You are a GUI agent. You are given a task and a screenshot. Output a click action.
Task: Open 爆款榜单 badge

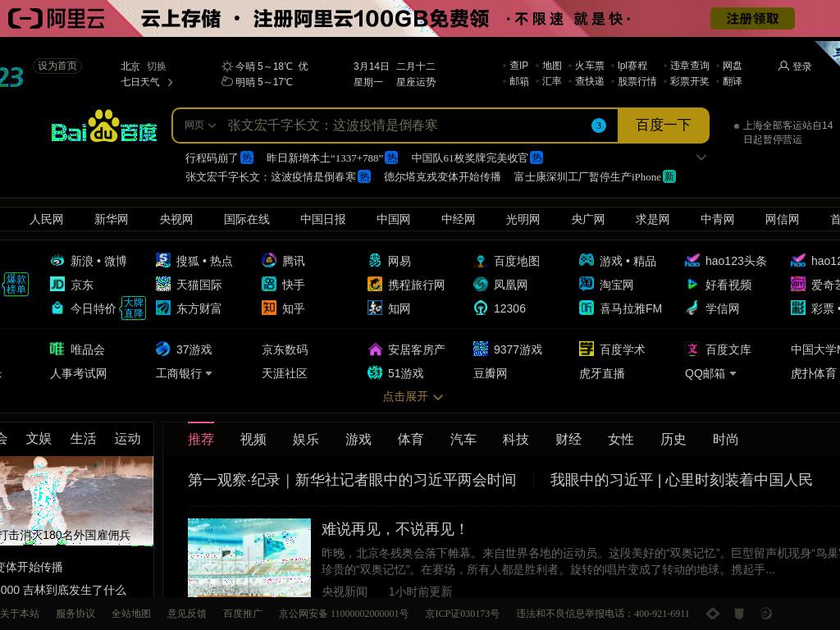pos(16,284)
